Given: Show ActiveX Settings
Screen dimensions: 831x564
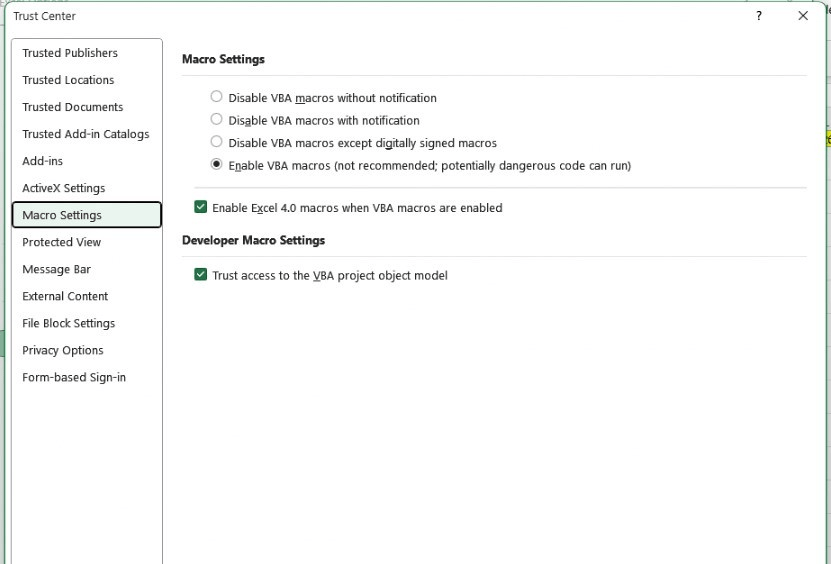Looking at the screenshot, I should point(87,188).
